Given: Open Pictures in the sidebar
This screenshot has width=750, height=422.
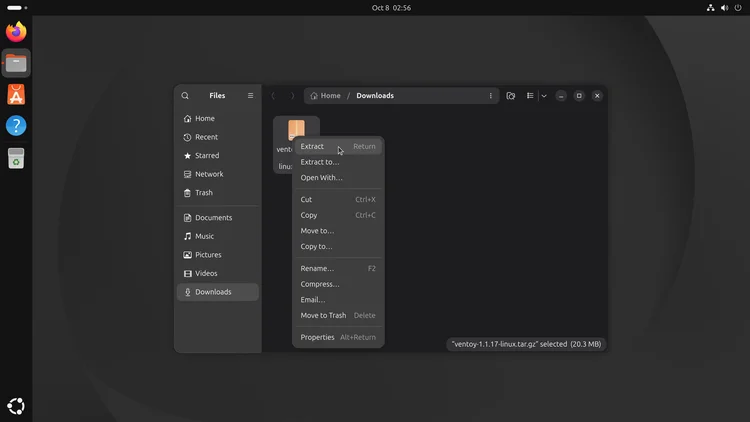Looking at the screenshot, I should [x=218, y=255].
